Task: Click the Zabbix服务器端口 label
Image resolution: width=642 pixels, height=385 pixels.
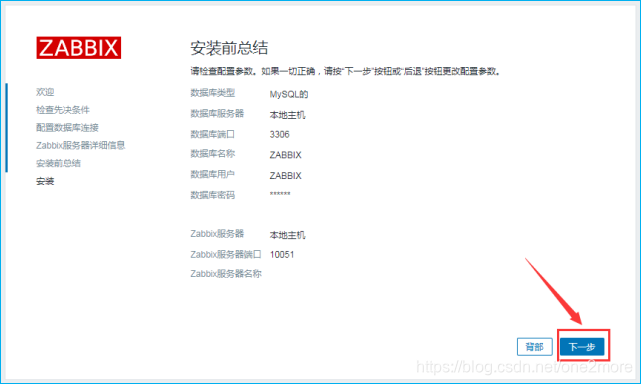Action: (x=226, y=254)
